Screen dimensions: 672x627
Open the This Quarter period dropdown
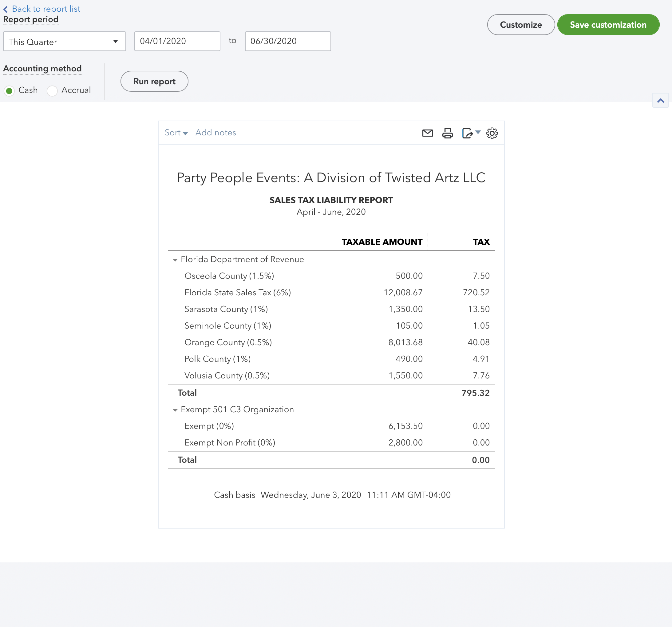64,42
